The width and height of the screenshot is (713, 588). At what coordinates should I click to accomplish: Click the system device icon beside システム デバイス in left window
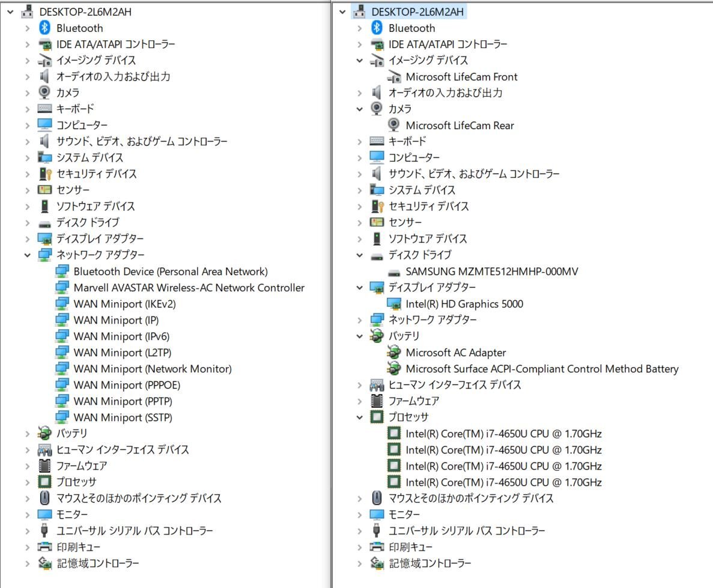tap(44, 158)
